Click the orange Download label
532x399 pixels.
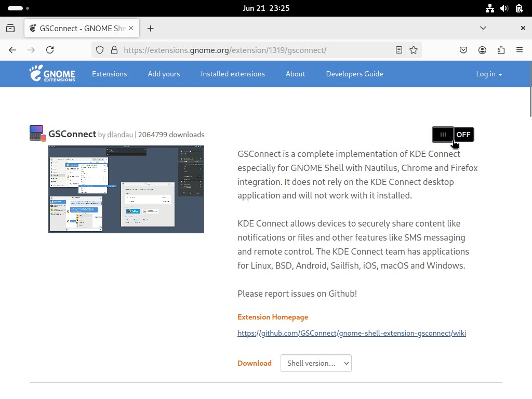tap(255, 363)
